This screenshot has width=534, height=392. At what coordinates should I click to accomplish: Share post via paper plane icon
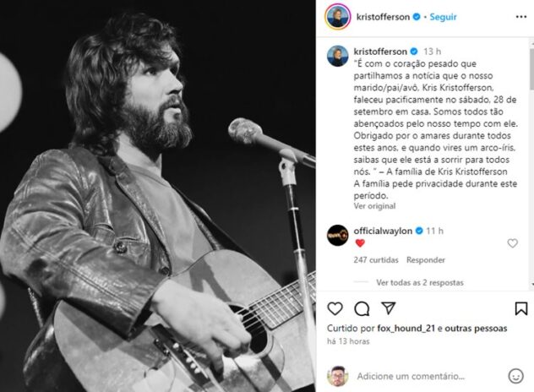(x=388, y=308)
